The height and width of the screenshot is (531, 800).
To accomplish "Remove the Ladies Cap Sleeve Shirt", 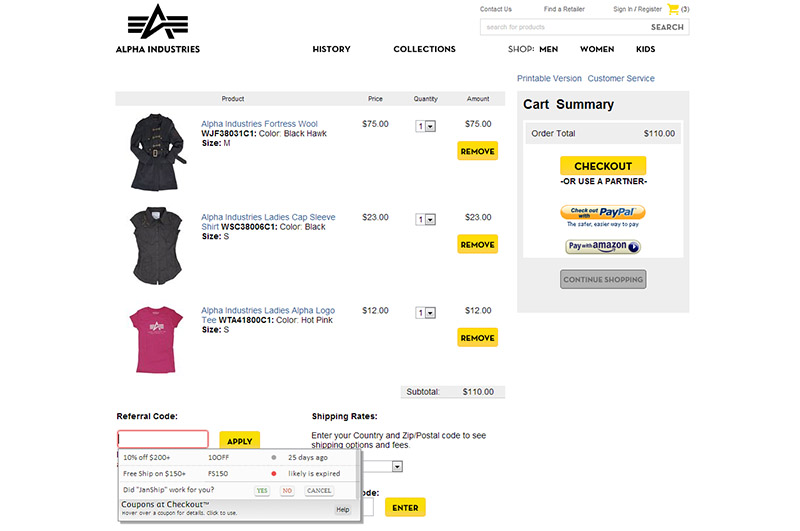I will click(478, 244).
